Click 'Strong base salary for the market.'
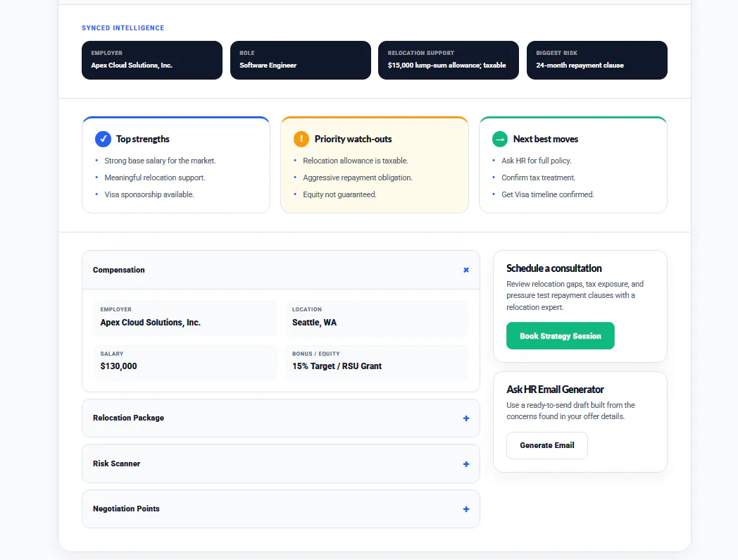The width and height of the screenshot is (738, 560). click(x=160, y=161)
